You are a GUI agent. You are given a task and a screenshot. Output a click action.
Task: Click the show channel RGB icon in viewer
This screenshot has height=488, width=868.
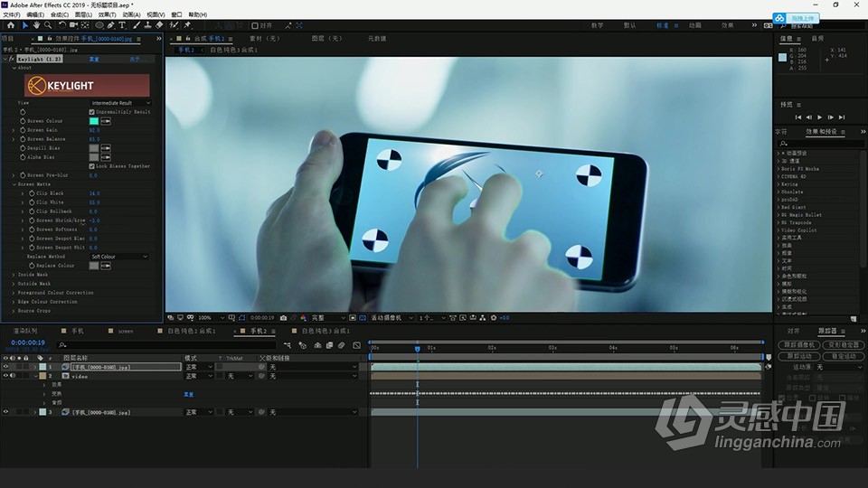tap(304, 318)
